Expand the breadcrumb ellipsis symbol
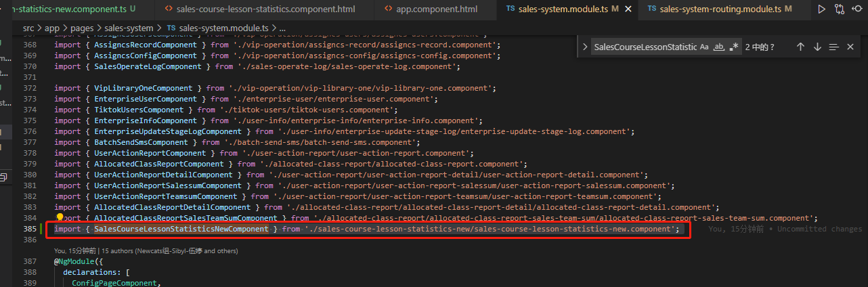This screenshot has width=868, height=287. [282, 28]
